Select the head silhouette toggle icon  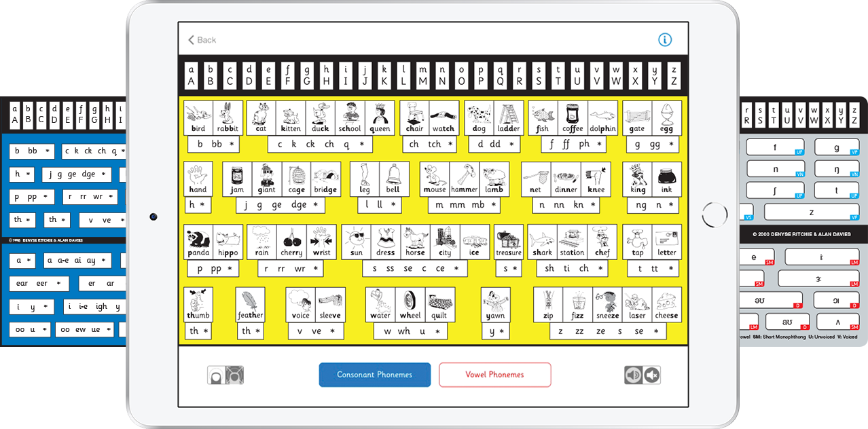click(217, 375)
